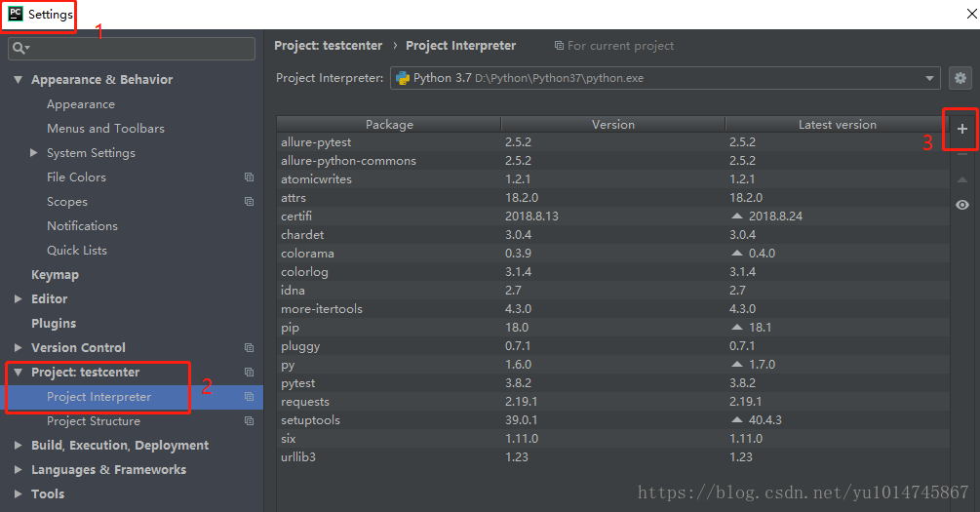The height and width of the screenshot is (512, 980).
Task: Select the allure-pytest package row
Action: pos(613,142)
